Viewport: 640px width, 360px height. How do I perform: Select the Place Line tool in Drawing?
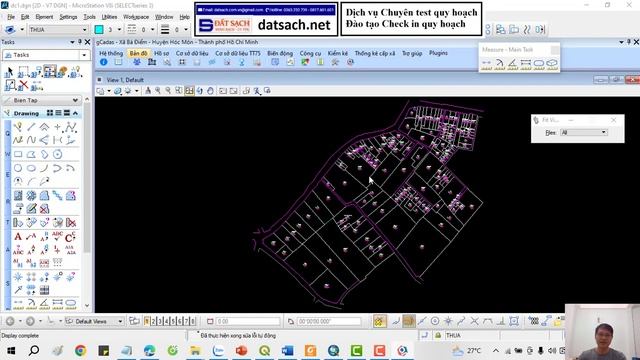click(x=31, y=127)
